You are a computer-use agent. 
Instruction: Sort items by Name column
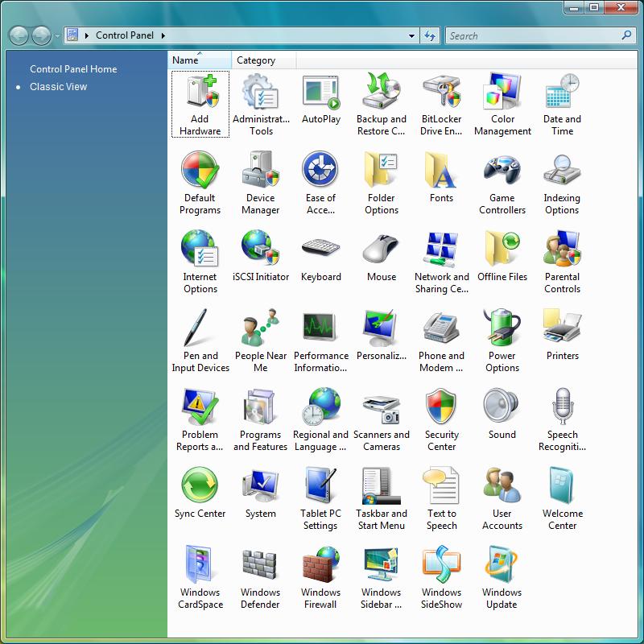pyautogui.click(x=199, y=60)
